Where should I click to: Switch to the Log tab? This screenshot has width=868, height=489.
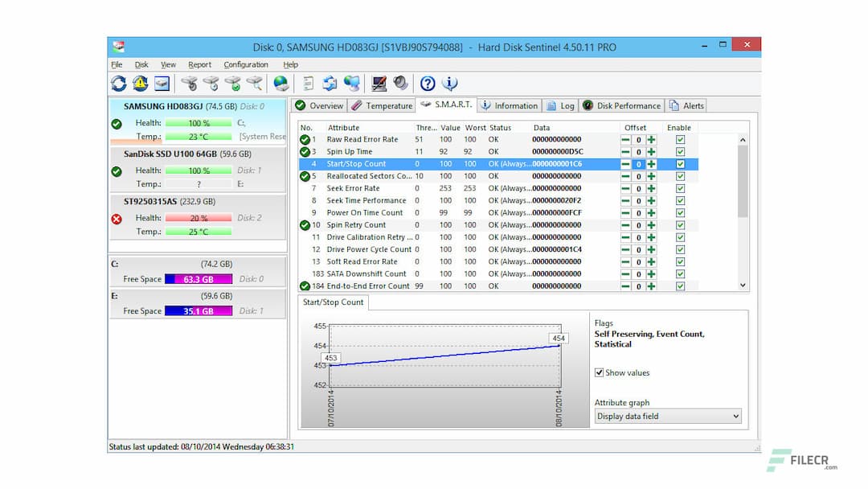pos(561,106)
